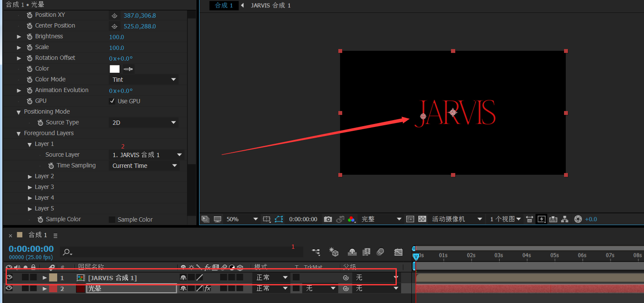Toggle the viewer's region of interest frame icon

pos(410,219)
